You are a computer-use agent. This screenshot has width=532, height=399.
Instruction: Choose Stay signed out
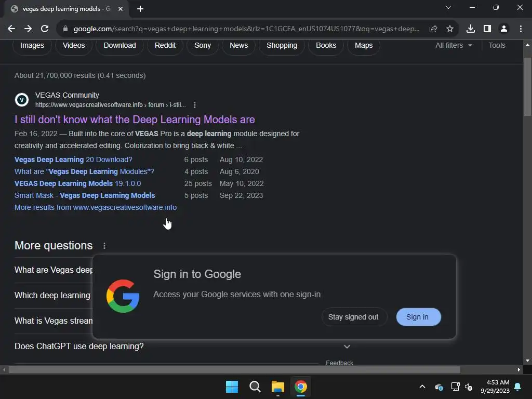pos(353,317)
